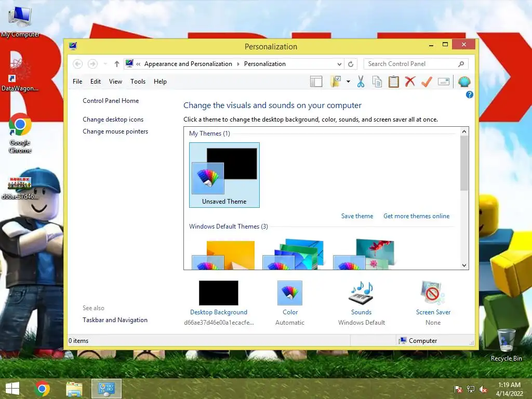The width and height of the screenshot is (532, 399).
Task: Click the Google Chrome desktop icon
Action: tap(20, 132)
